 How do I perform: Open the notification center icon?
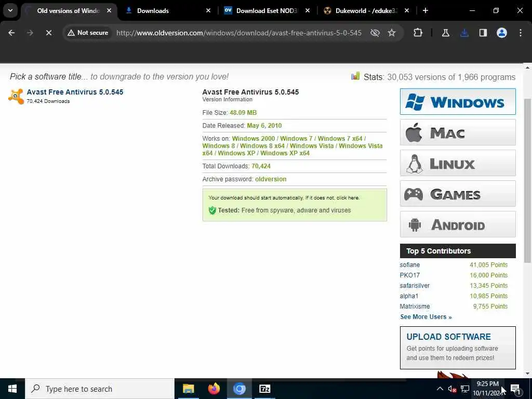(515, 389)
